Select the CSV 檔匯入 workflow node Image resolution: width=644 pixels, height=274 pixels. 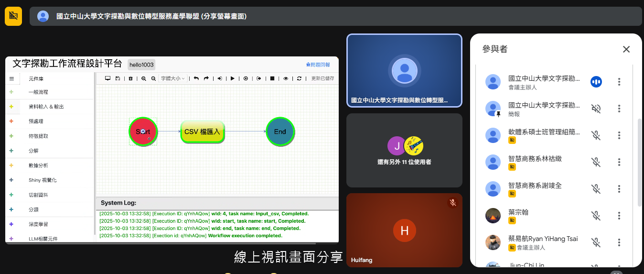(203, 132)
